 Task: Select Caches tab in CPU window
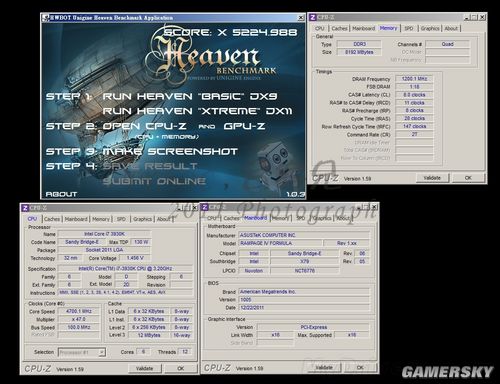coord(52,219)
